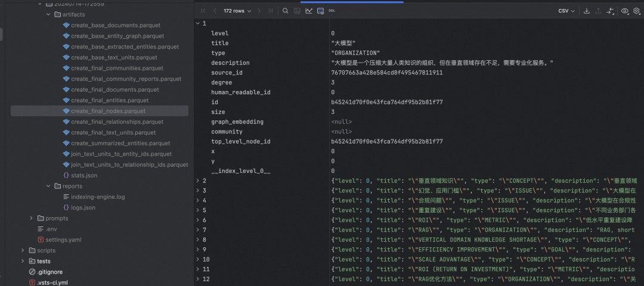Open the chart view icon
The width and height of the screenshot is (644, 286).
tap(308, 11)
